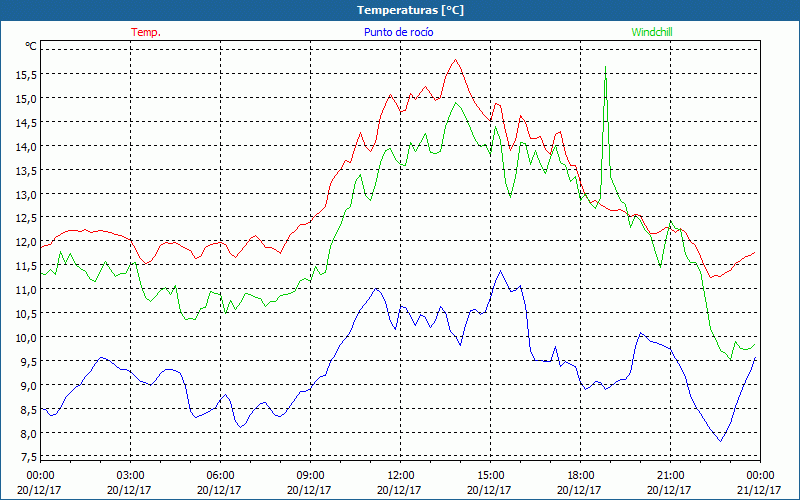Click the 10,0 y-axis value
The width and height of the screenshot is (800, 500).
(26, 338)
